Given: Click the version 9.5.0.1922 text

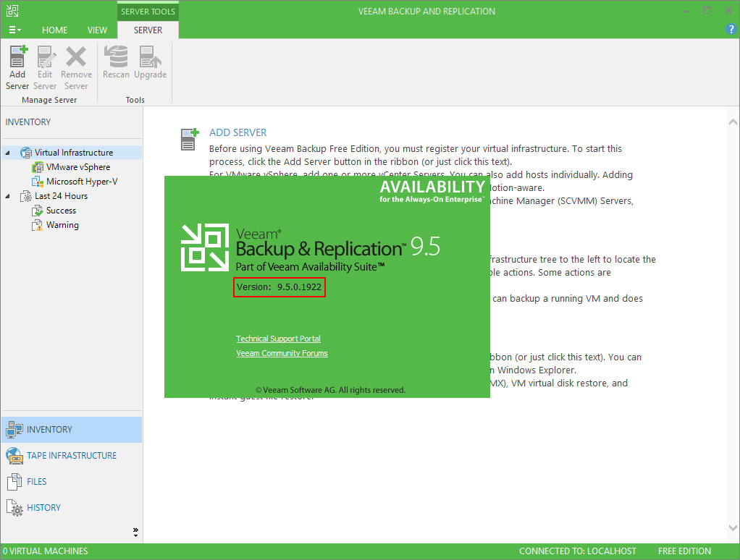Looking at the screenshot, I should point(279,287).
